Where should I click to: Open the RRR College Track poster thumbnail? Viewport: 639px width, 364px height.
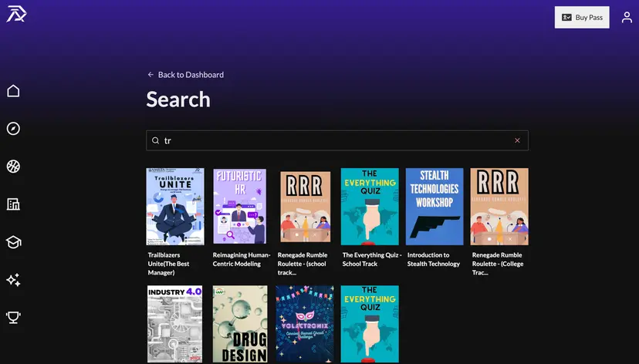coord(499,207)
